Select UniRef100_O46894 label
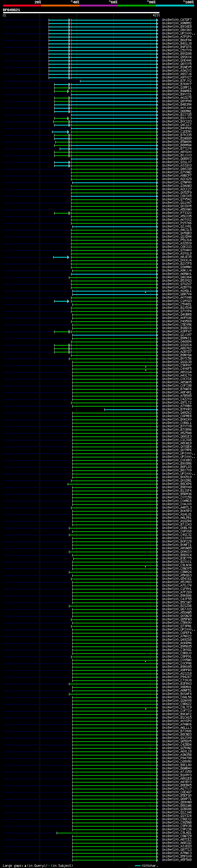Image resolution: width=197 pixels, height=868 pixels. point(176,342)
